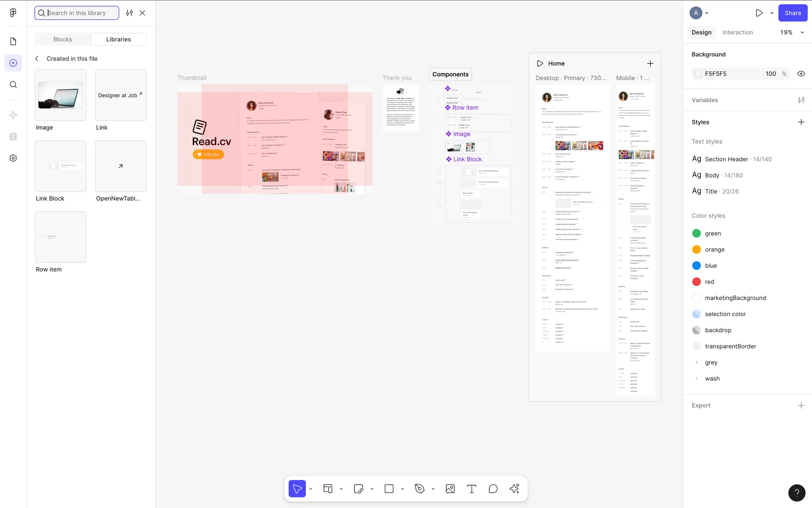Screen dimensions: 812x508
Task: Toggle background visibility eye icon
Action: click(801, 74)
